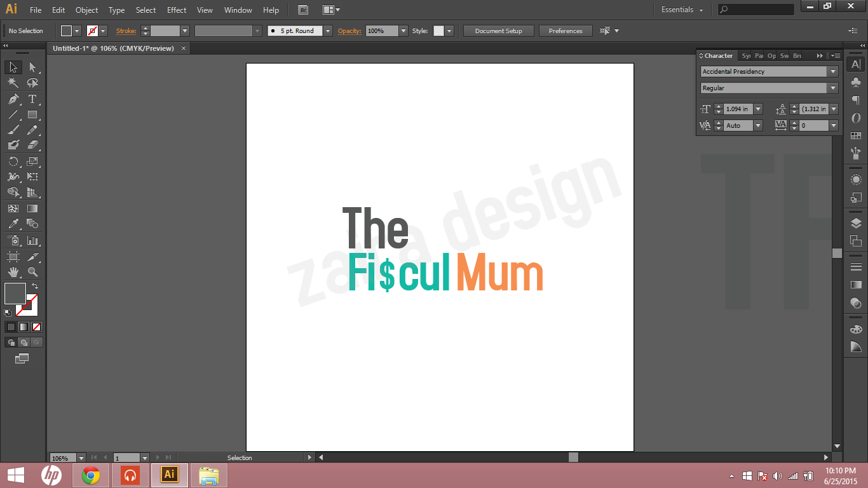Open the font style dropdown showing Regular
The height and width of the screenshot is (488, 868).
click(832, 88)
